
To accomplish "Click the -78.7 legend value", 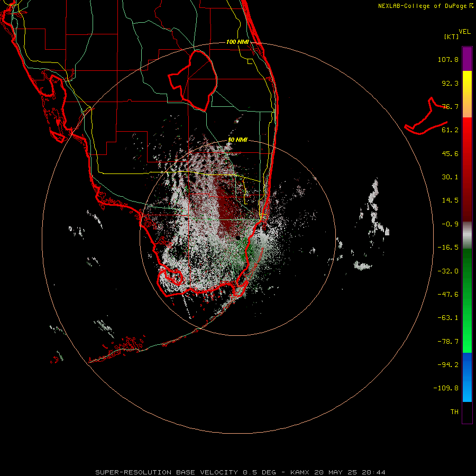I will 448,342.
